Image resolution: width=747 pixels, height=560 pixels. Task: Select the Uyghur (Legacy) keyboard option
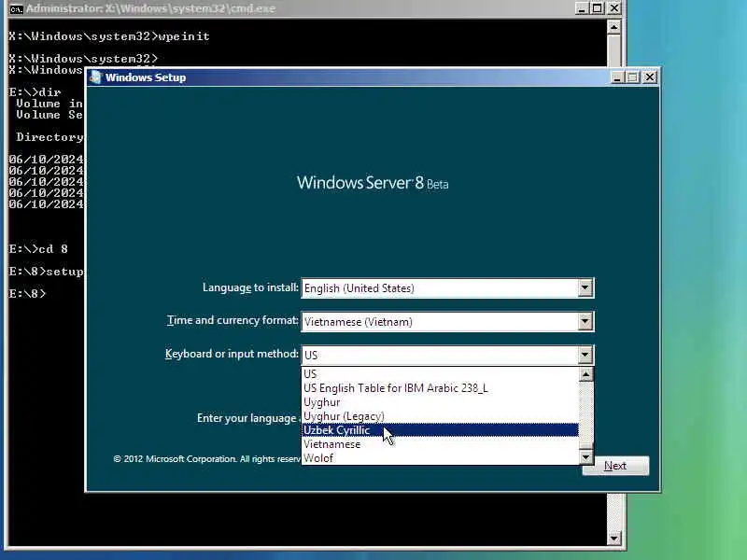(x=440, y=416)
